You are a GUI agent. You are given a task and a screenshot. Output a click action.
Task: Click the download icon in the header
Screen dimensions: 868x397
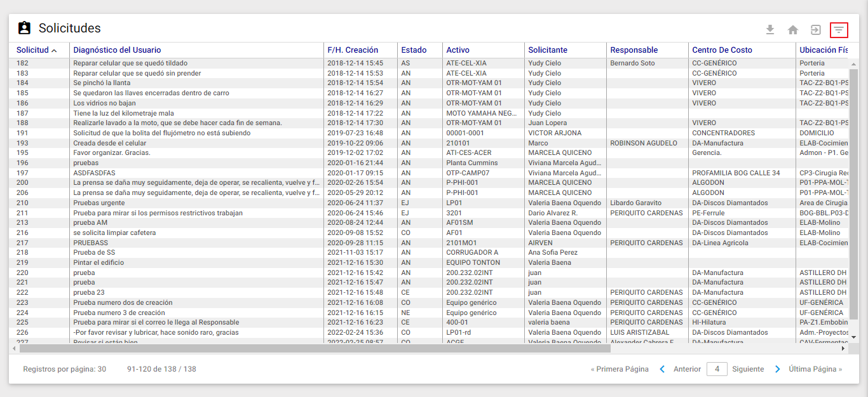coord(770,30)
